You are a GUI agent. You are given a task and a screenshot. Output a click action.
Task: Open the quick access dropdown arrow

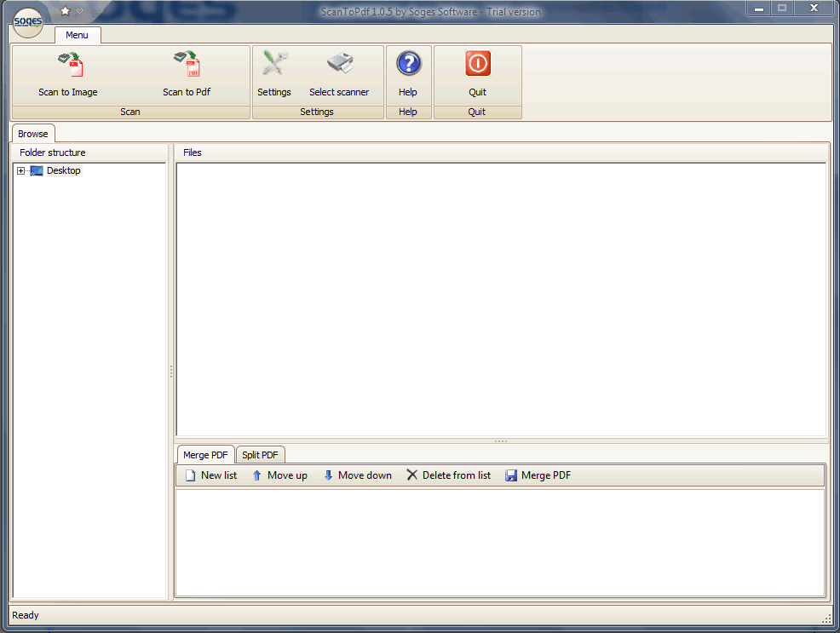click(79, 11)
